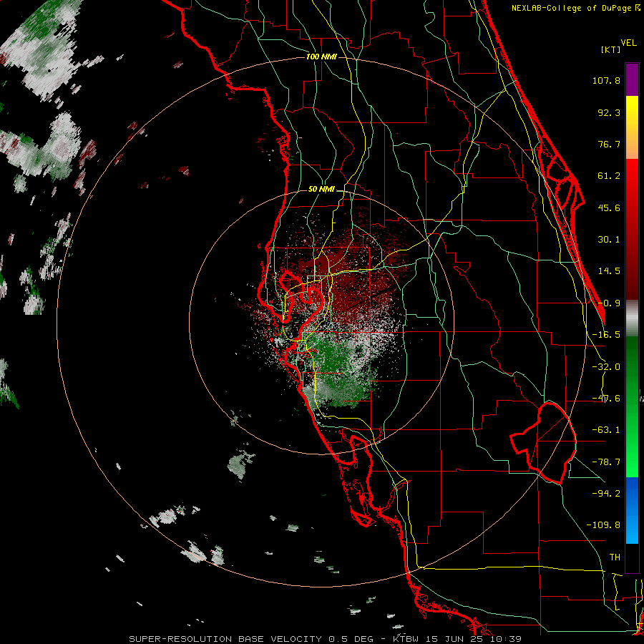The width and height of the screenshot is (644, 644).
Task: Click the gray near-zero segment of color bar
Action: point(632,318)
